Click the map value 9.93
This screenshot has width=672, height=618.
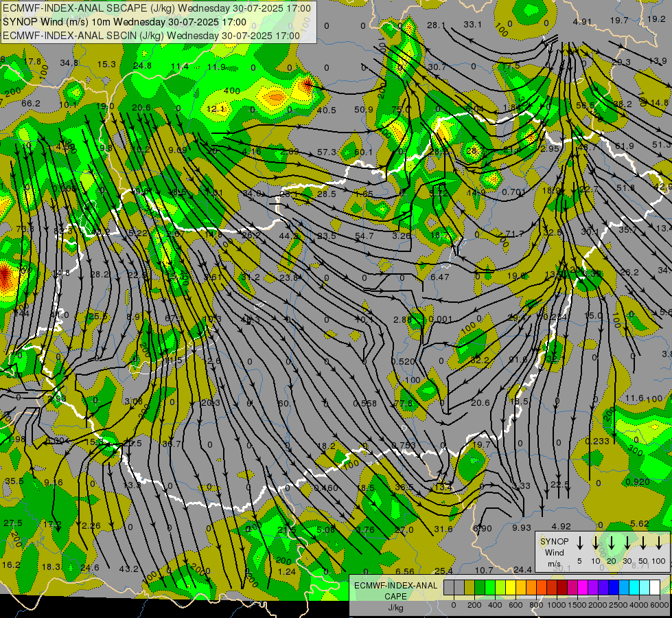(x=522, y=528)
